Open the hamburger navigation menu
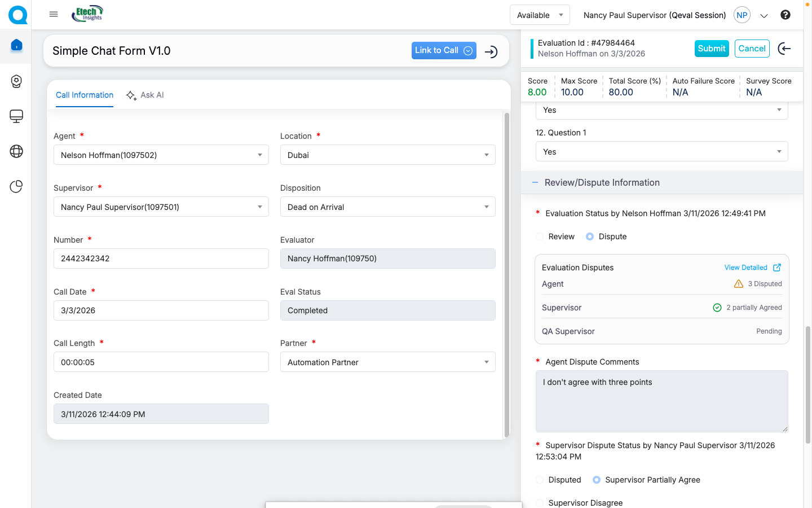This screenshot has height=508, width=812. tap(54, 14)
